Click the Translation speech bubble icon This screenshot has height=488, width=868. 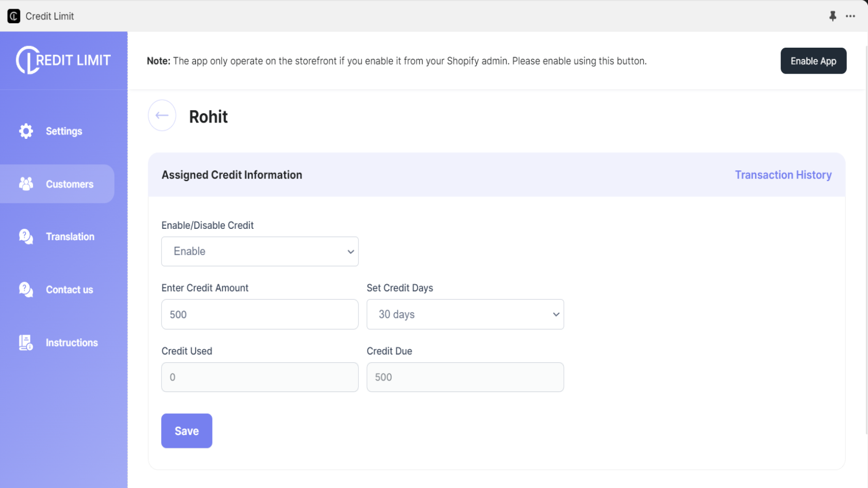[x=26, y=236]
